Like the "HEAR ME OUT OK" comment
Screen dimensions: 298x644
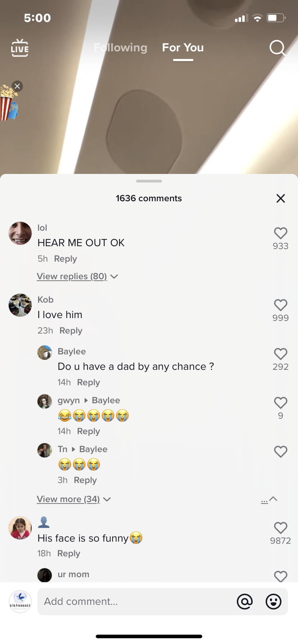[x=281, y=233]
